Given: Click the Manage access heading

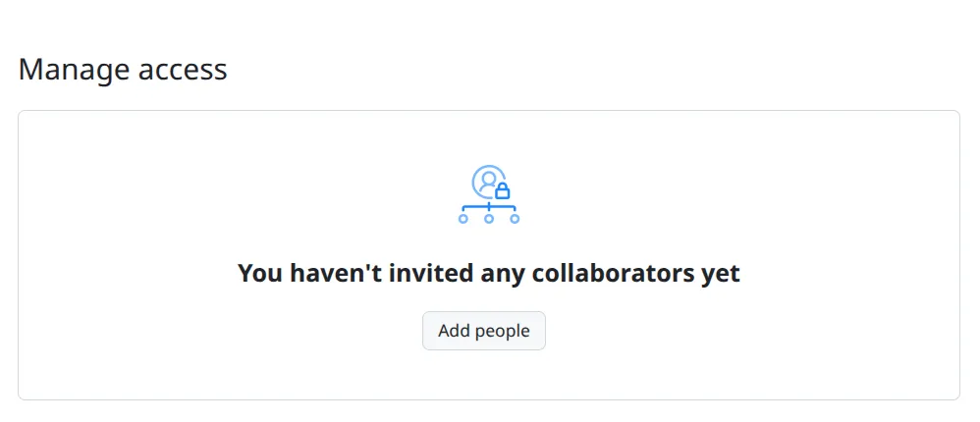Looking at the screenshot, I should click(123, 70).
